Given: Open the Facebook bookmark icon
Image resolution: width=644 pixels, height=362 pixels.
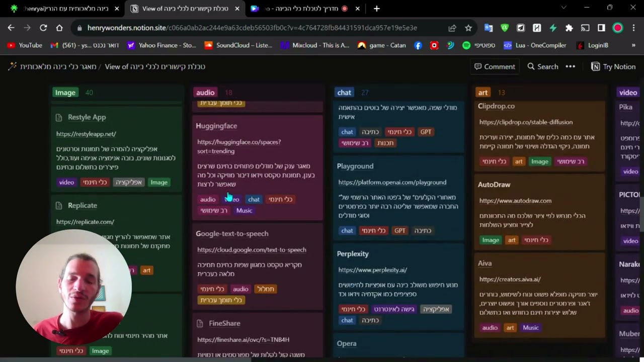Looking at the screenshot, I should point(418,45).
